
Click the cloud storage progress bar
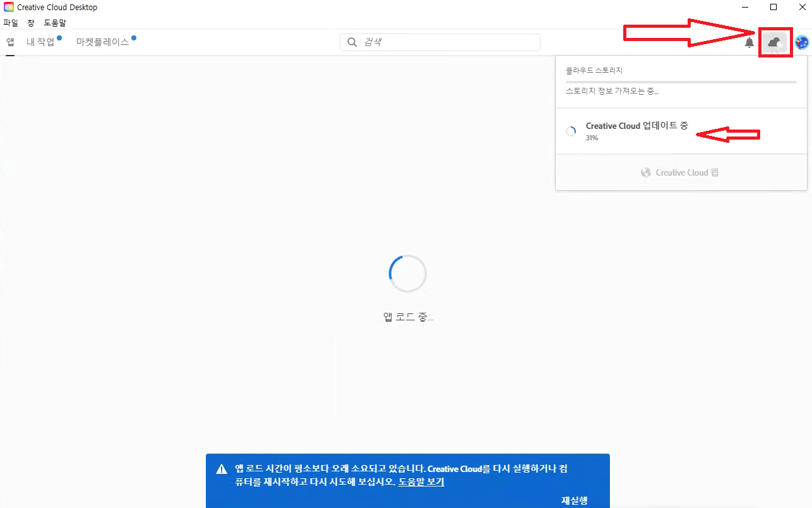(681, 82)
